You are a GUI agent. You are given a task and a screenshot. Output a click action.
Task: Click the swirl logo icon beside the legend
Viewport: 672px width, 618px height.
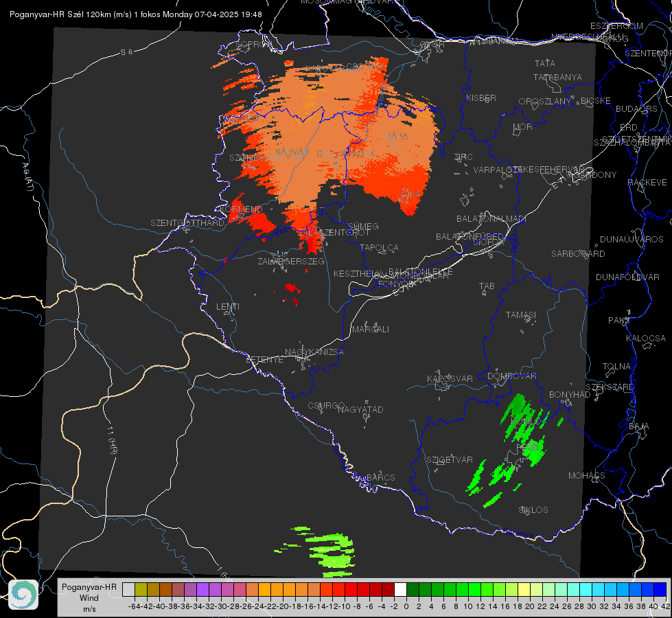(x=23, y=595)
